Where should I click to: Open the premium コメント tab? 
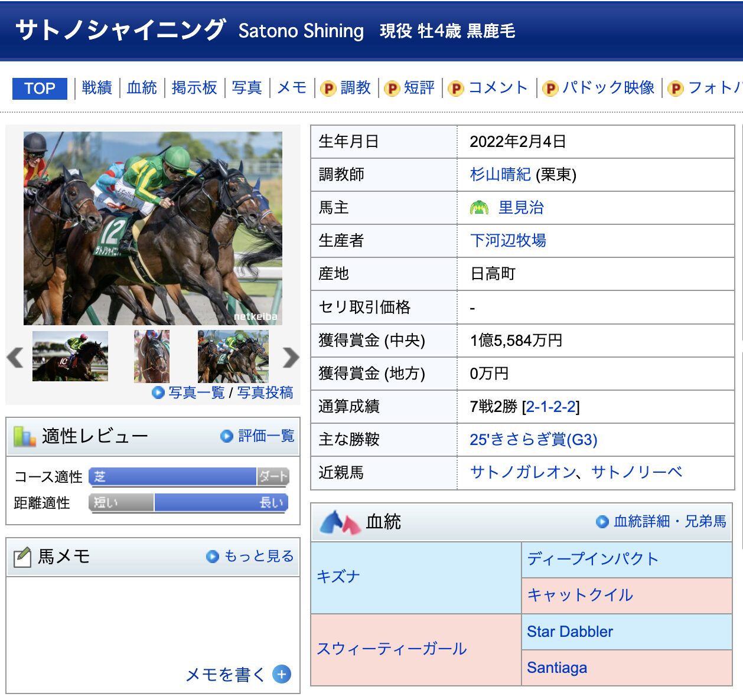498,88
